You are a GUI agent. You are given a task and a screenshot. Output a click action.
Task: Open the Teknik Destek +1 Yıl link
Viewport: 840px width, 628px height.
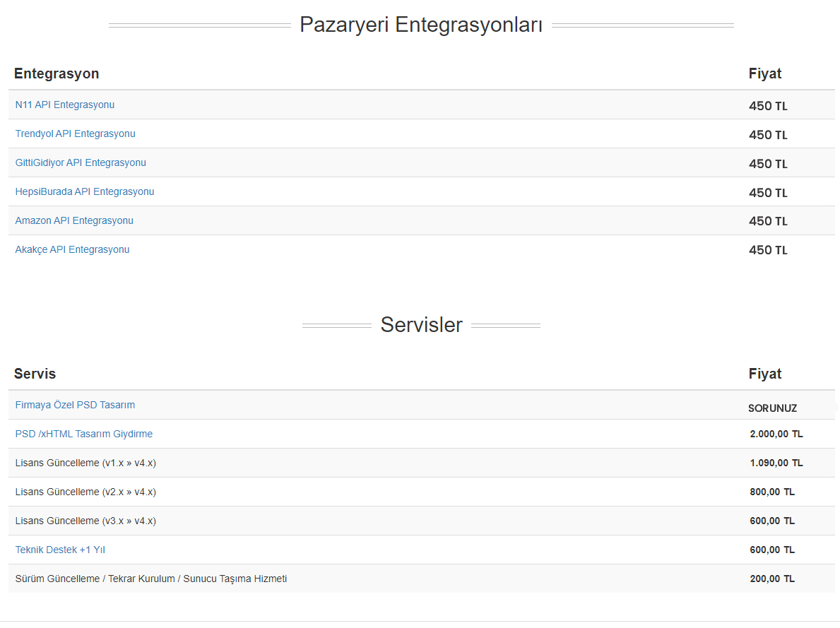60,550
